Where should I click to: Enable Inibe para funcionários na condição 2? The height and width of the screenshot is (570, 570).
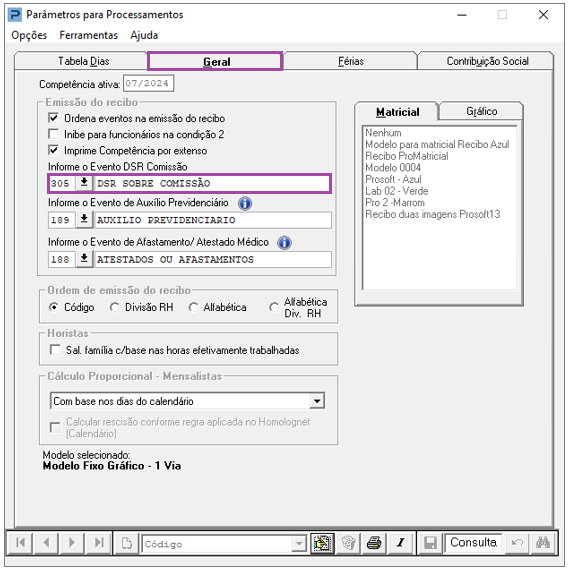point(53,134)
